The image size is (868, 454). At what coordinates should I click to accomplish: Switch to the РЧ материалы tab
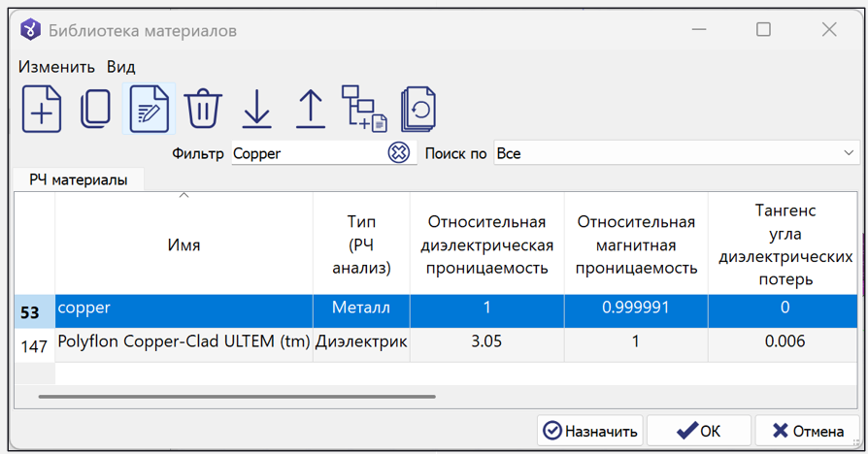coord(79,179)
